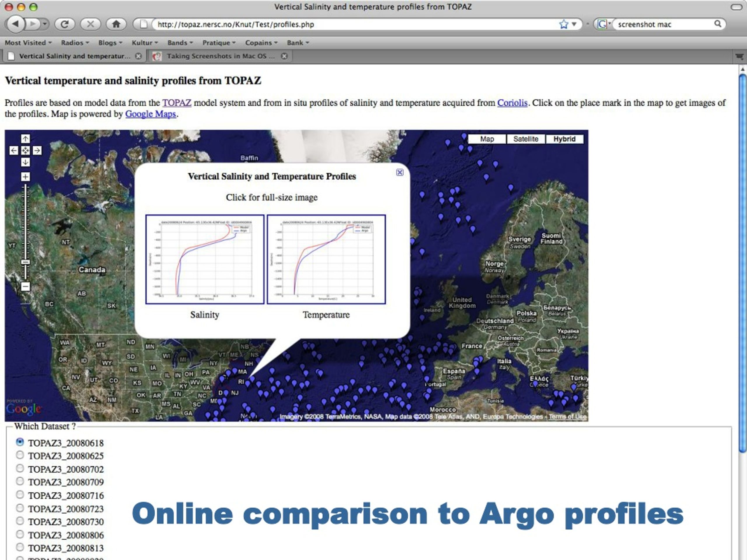The height and width of the screenshot is (560, 747).
Task: Click the window toolbar toggle pill button
Action: tap(736, 7)
